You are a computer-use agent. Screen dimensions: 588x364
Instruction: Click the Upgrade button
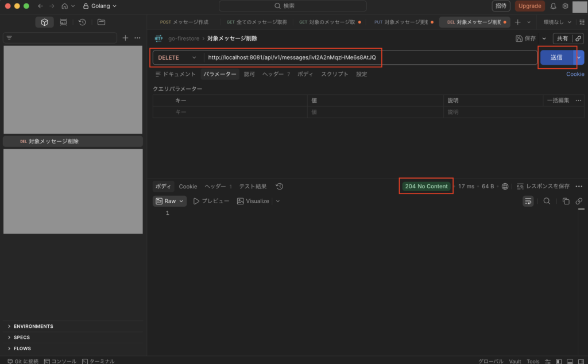[x=529, y=6]
